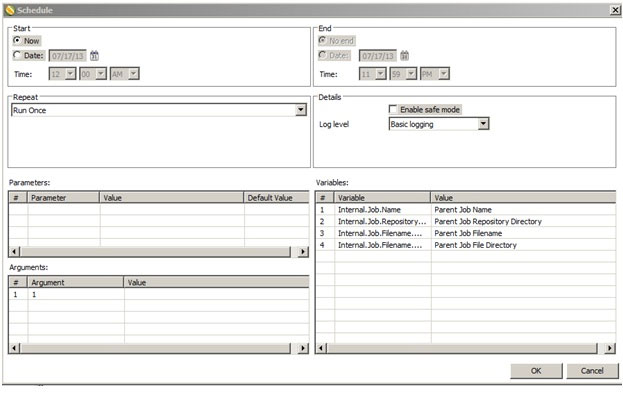Click the Parameters table Value column header
This screenshot has height=394, width=623.
172,197
